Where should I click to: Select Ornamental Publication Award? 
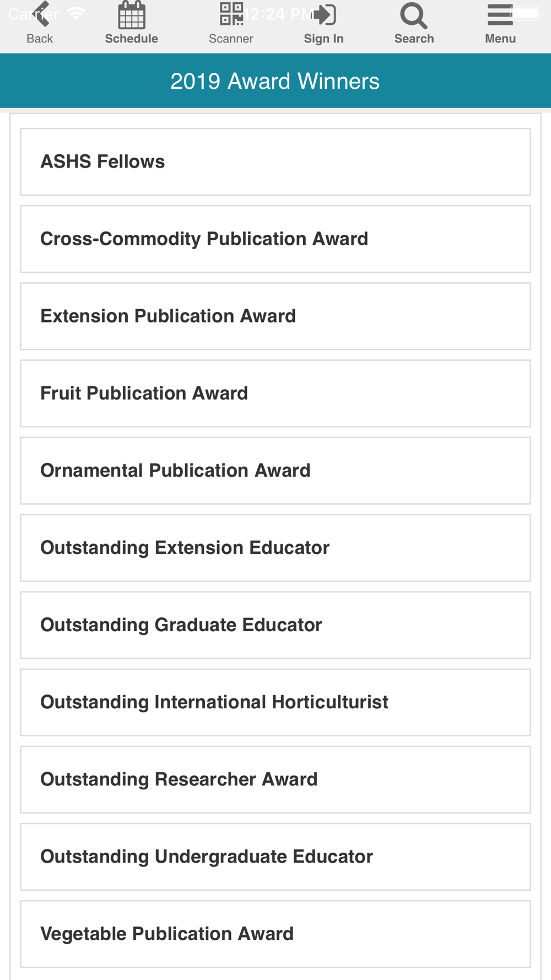[x=275, y=471]
